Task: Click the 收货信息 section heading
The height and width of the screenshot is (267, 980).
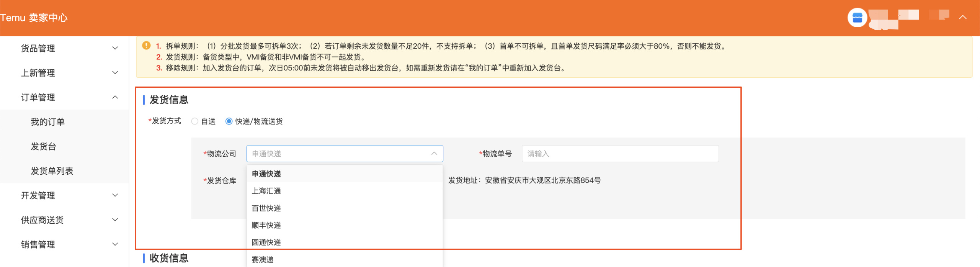Action: pyautogui.click(x=169, y=258)
